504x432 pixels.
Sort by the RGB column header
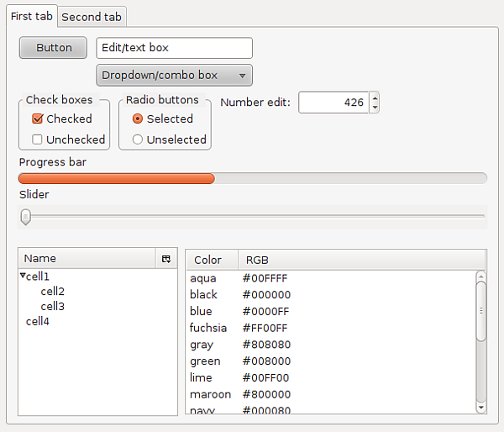click(x=256, y=260)
